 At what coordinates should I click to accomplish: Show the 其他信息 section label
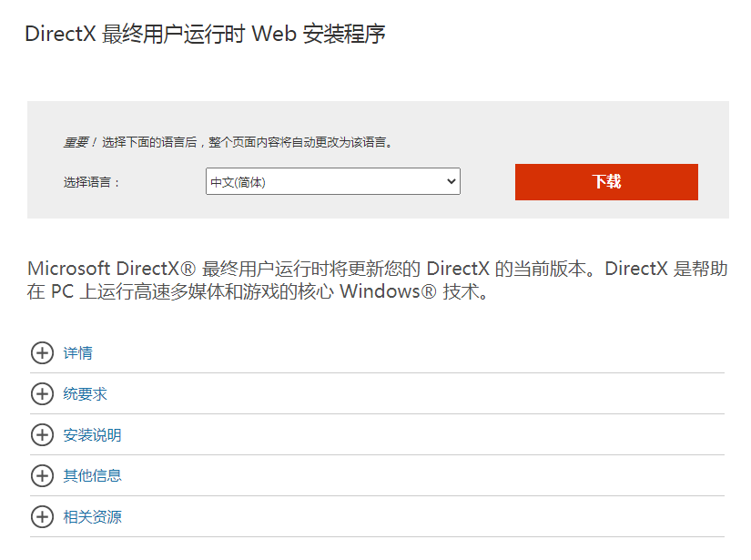pos(93,475)
